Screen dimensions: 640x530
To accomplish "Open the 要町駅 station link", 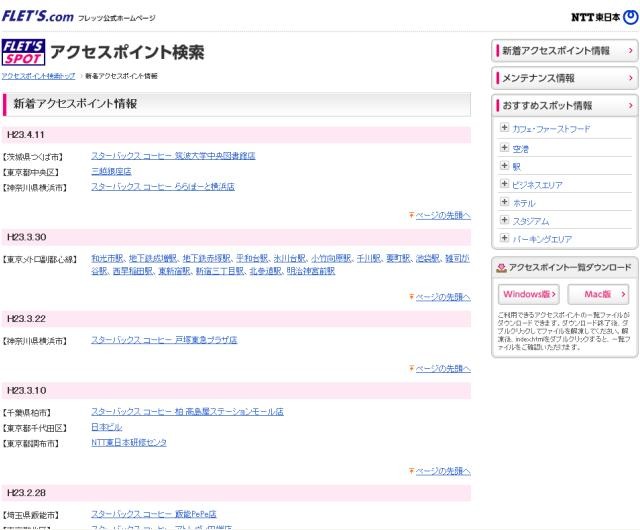I will point(398,258).
